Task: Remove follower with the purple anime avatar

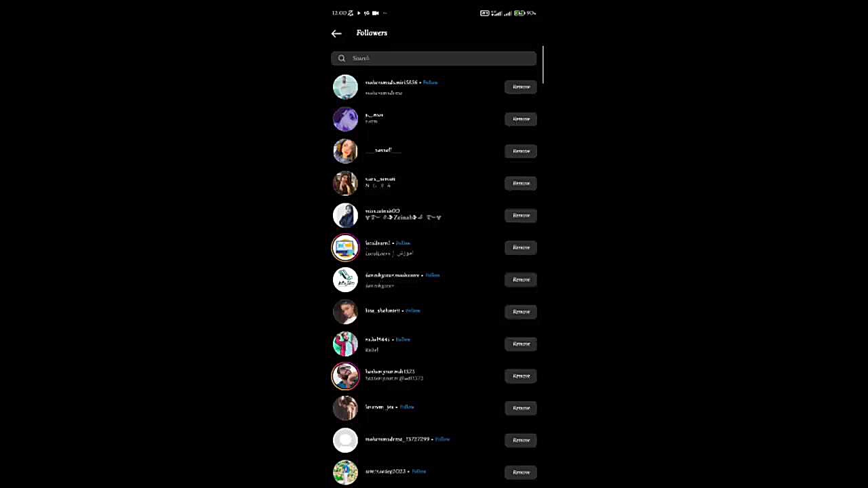Action: pyautogui.click(x=521, y=119)
